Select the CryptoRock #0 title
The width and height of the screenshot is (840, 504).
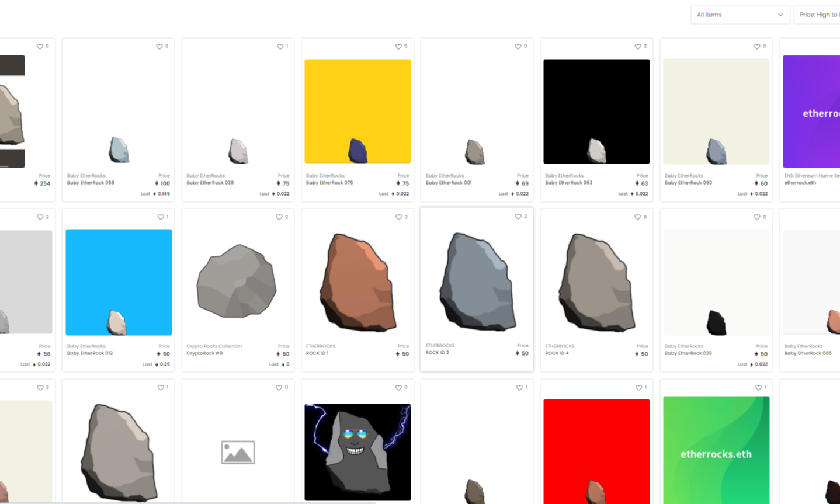tap(204, 353)
